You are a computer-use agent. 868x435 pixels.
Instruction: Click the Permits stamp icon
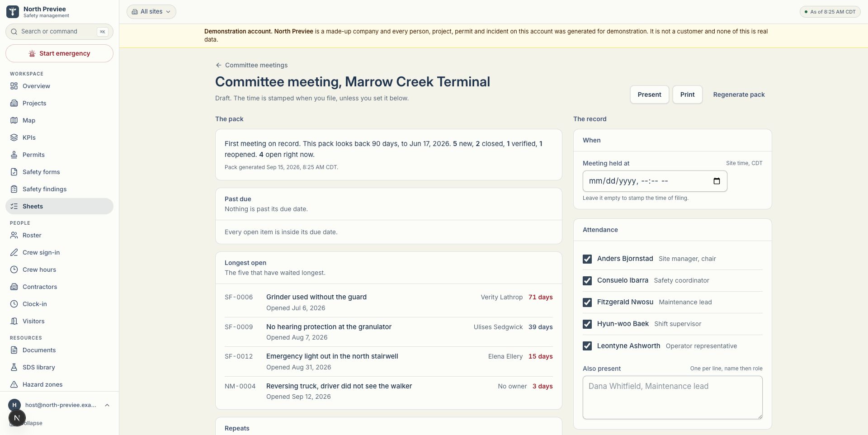coord(14,155)
